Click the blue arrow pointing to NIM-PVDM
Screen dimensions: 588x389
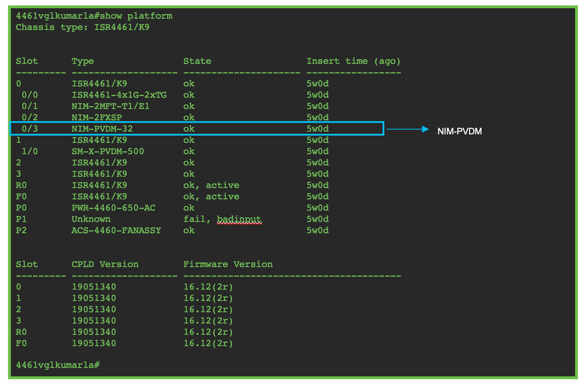(x=408, y=129)
